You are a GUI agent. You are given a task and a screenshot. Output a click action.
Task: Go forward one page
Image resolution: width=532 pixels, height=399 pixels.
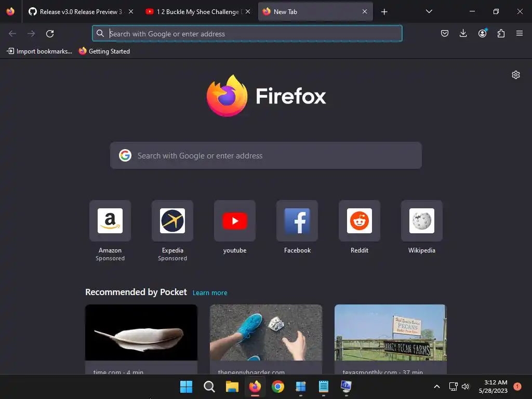pos(31,33)
